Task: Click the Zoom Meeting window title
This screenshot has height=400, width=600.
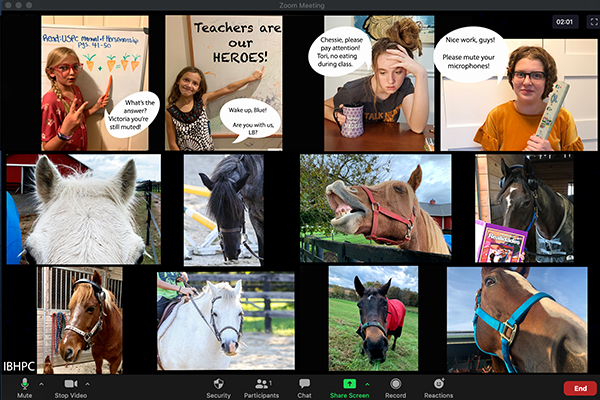Action: (x=302, y=5)
